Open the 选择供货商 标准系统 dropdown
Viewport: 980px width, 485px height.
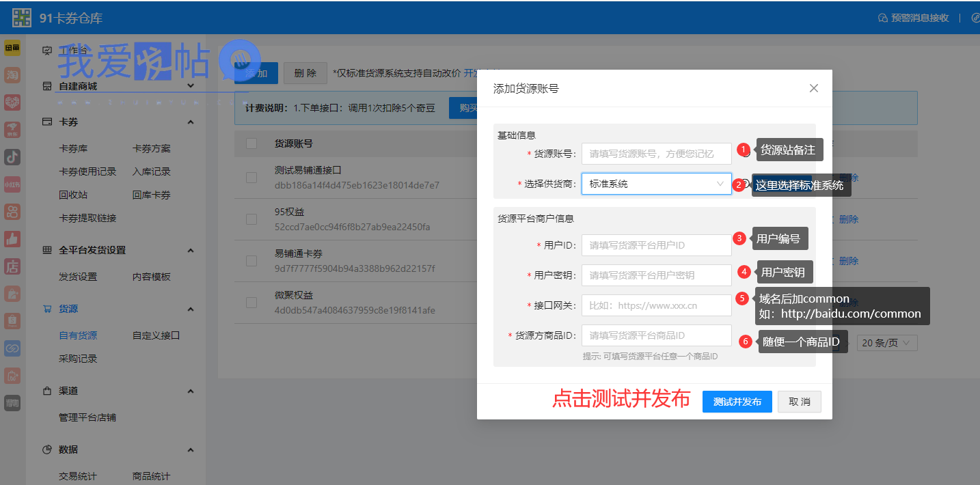656,184
